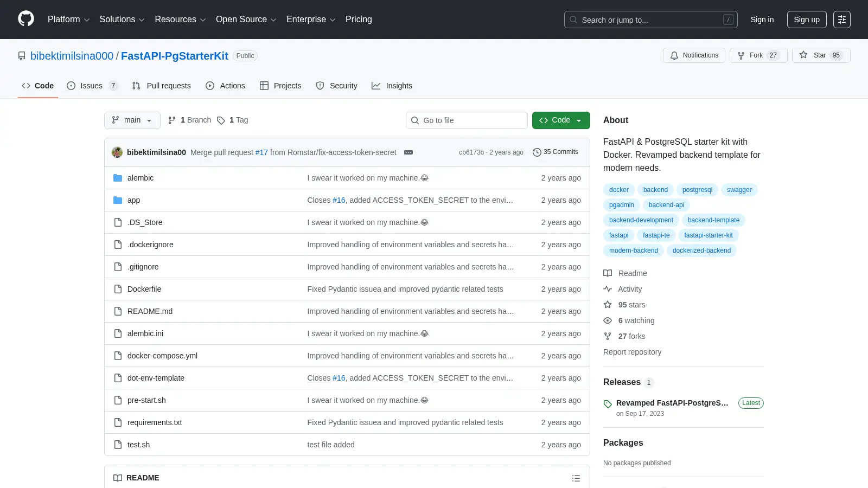Click bibektimilsina00 avatar in commit row

[x=117, y=152]
